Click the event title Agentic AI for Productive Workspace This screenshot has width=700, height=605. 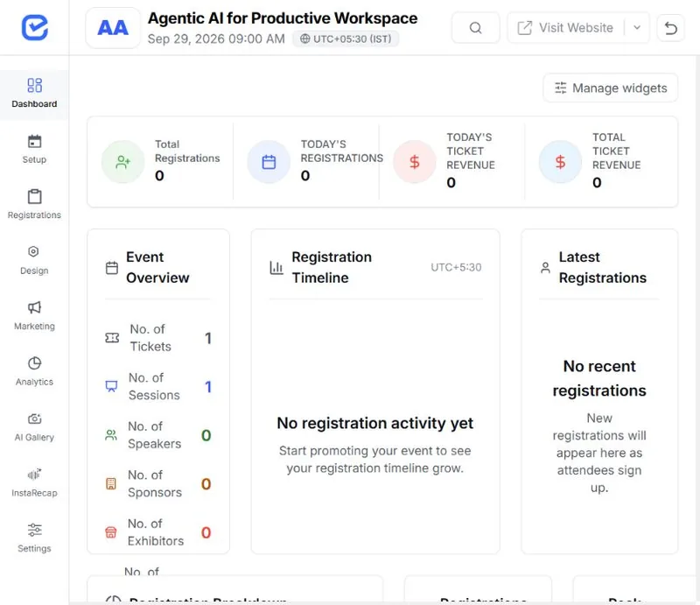283,18
